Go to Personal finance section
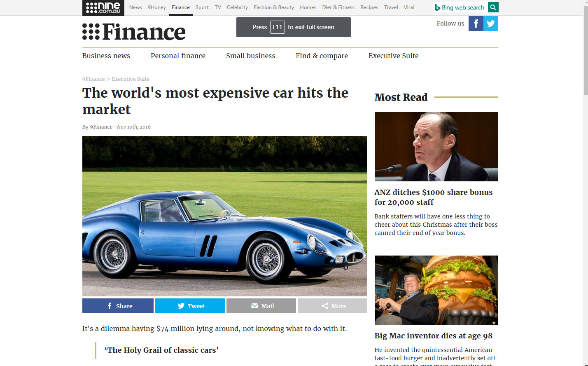588x366 pixels. (x=178, y=56)
